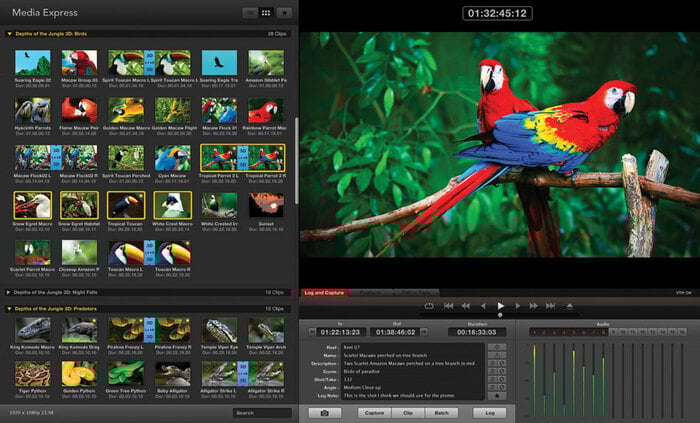This screenshot has height=423, width=700.
Task: Toggle loop playback icon
Action: (x=429, y=306)
